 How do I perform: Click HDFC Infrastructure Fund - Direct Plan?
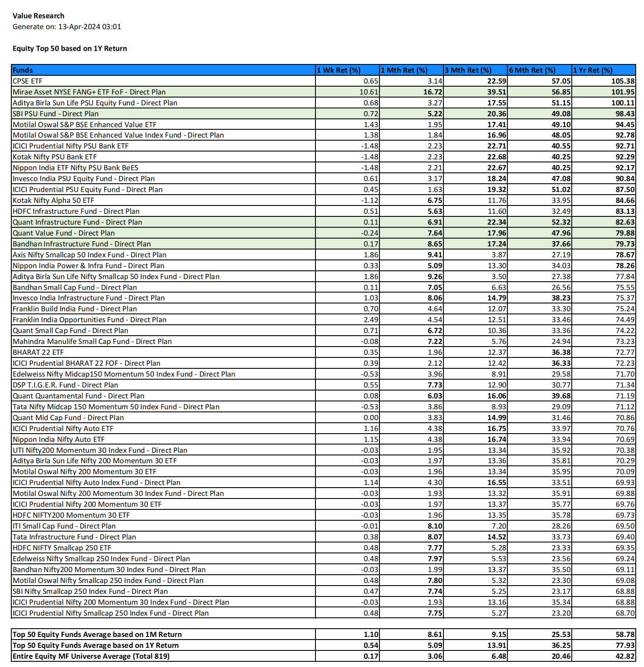coord(76,211)
